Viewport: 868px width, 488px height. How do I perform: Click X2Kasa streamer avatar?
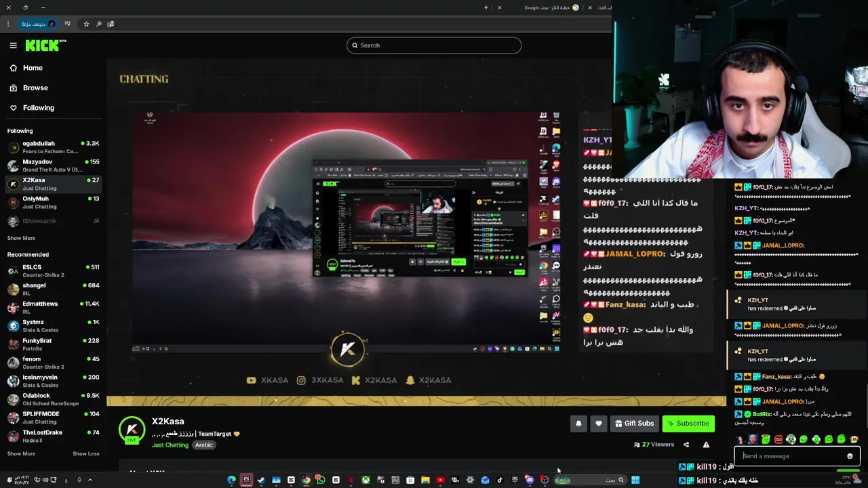tap(132, 430)
